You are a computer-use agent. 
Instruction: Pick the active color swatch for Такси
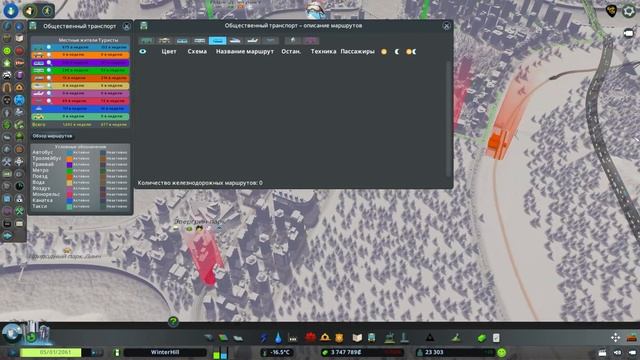coord(70,207)
